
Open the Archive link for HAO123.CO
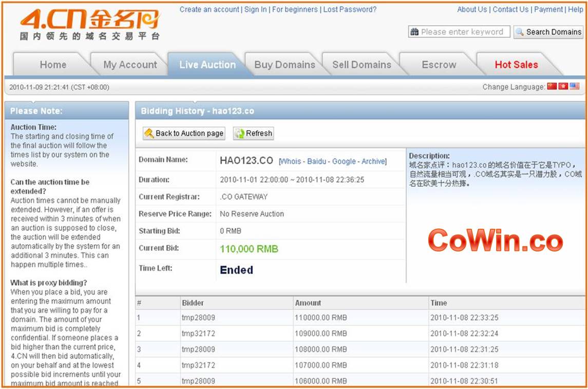coord(373,162)
